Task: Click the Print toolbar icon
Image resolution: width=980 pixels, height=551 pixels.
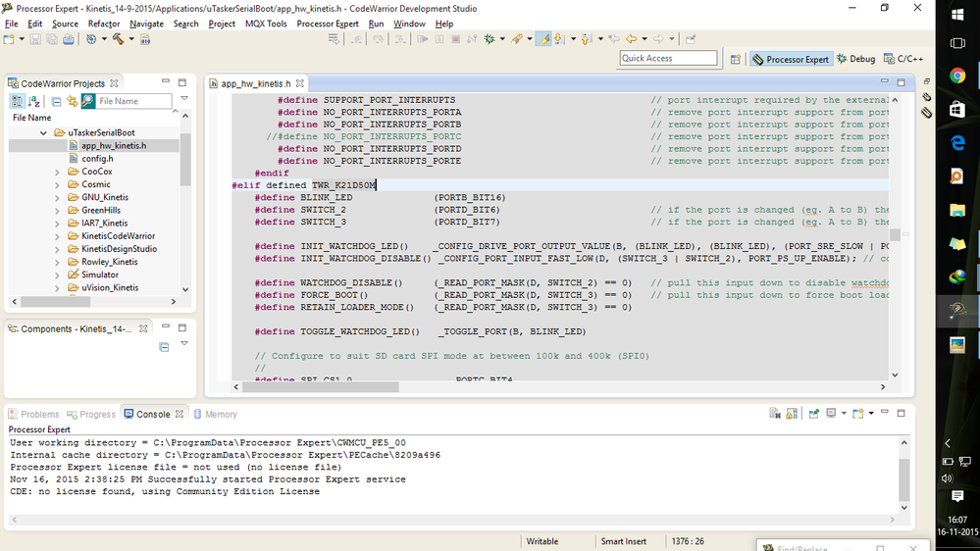Action: pos(68,39)
